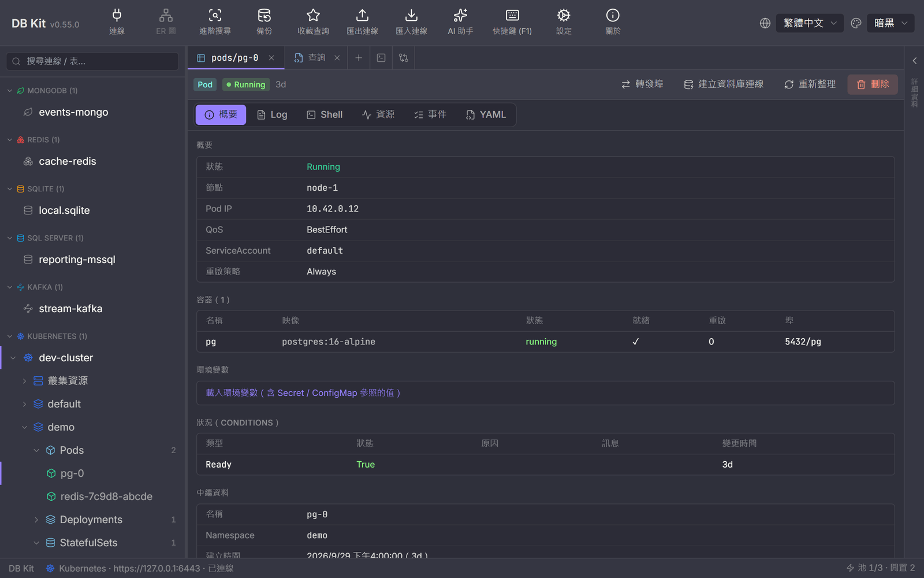Close the 查詢 tab
The width and height of the screenshot is (924, 578).
click(337, 58)
